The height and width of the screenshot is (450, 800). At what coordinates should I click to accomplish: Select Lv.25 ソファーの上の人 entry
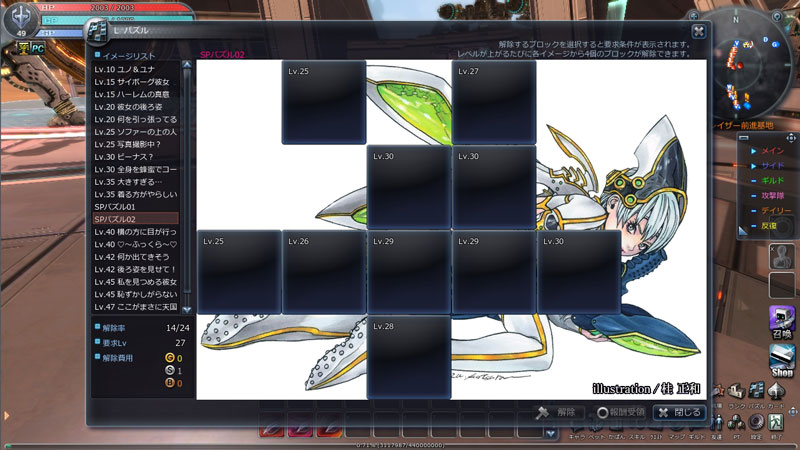click(136, 132)
